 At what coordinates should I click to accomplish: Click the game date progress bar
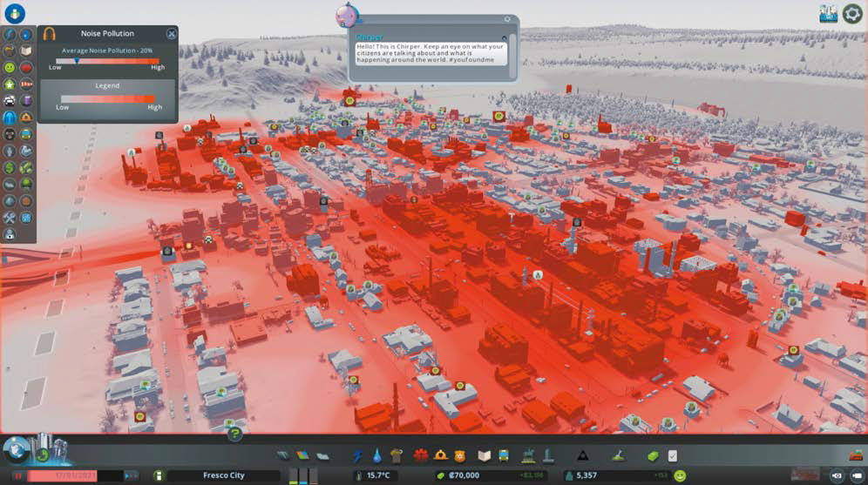point(75,475)
